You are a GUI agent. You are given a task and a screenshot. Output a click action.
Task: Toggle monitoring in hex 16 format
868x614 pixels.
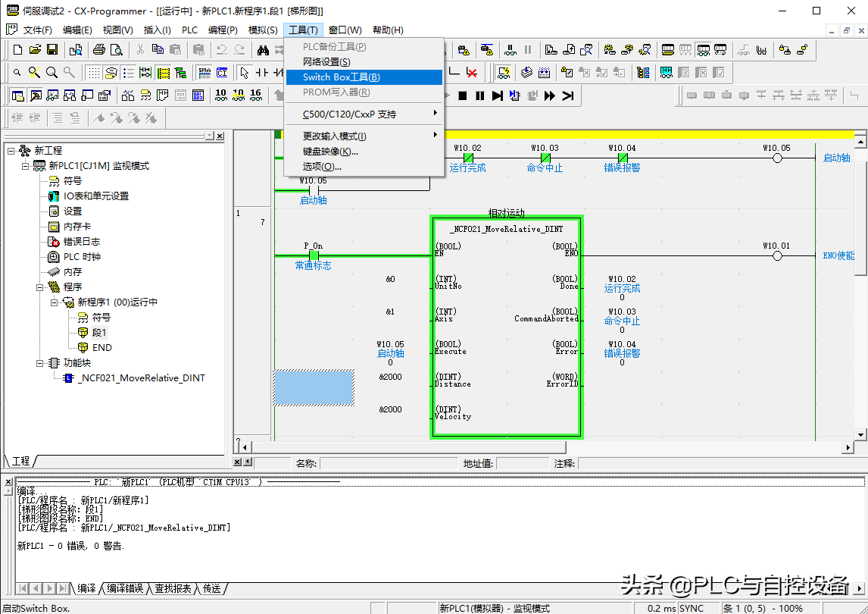(255, 96)
